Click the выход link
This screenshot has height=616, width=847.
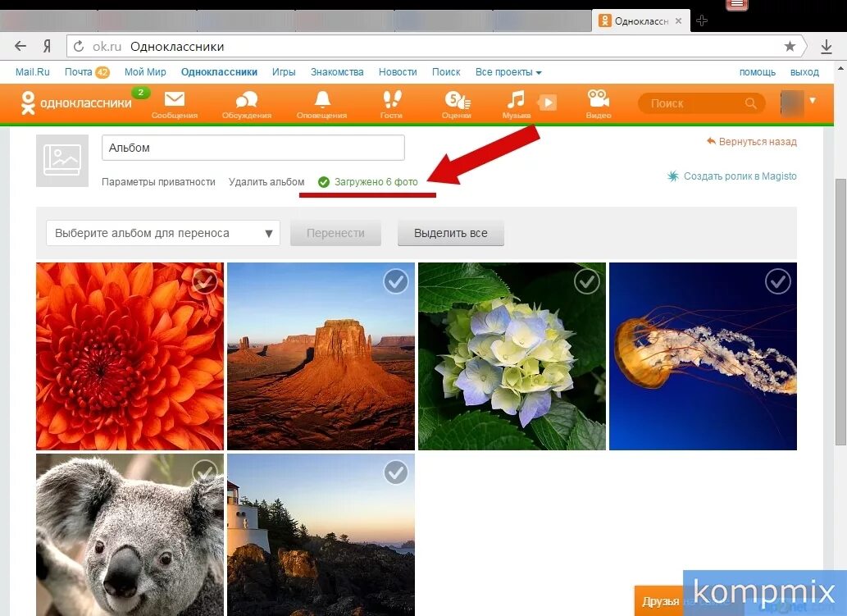click(804, 72)
